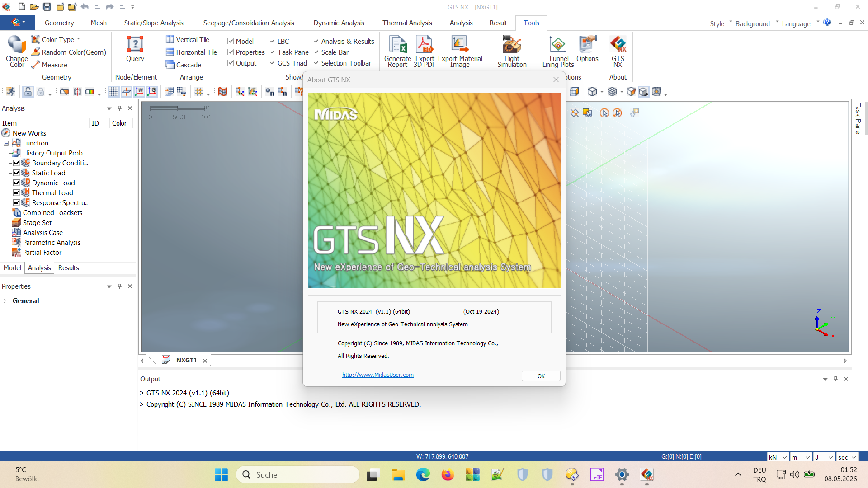The height and width of the screenshot is (488, 868).
Task: Switch to the Results panel tab
Action: pos(68,268)
